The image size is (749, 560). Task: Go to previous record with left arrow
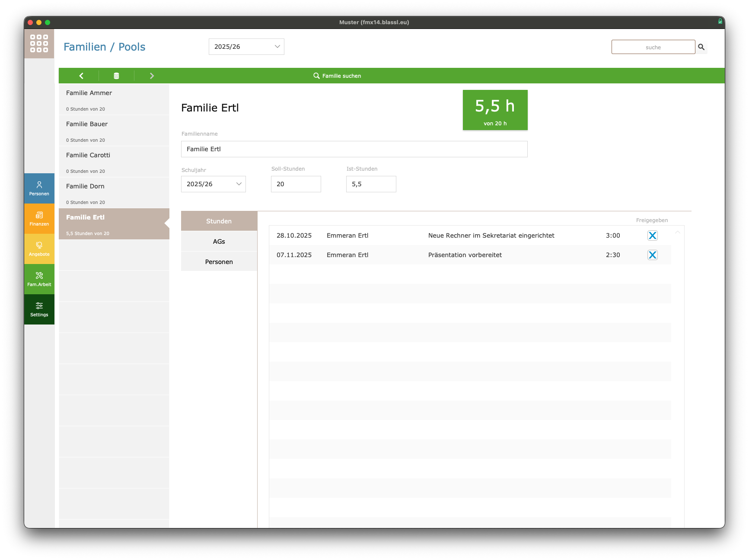coord(81,76)
